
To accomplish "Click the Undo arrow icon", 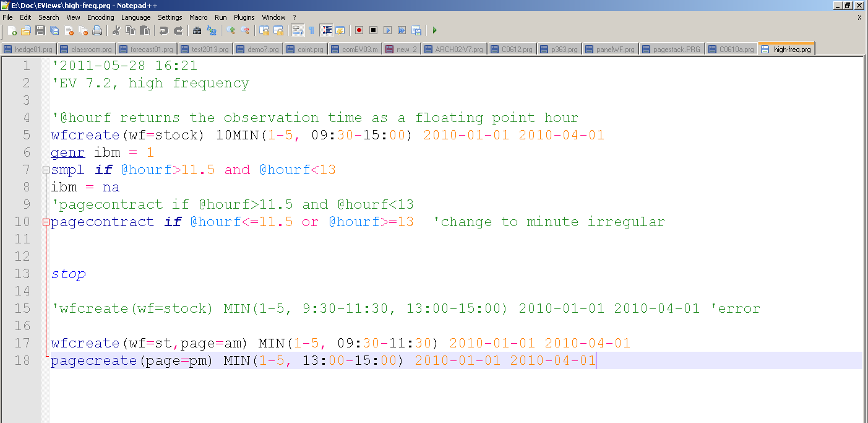I will click(x=163, y=30).
